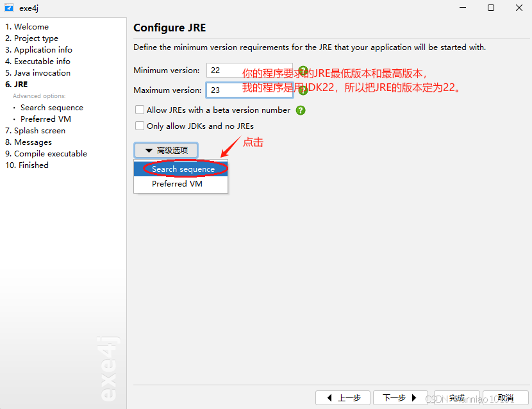Select the Finished step
Image resolution: width=532 pixels, height=409 pixels.
click(x=27, y=165)
